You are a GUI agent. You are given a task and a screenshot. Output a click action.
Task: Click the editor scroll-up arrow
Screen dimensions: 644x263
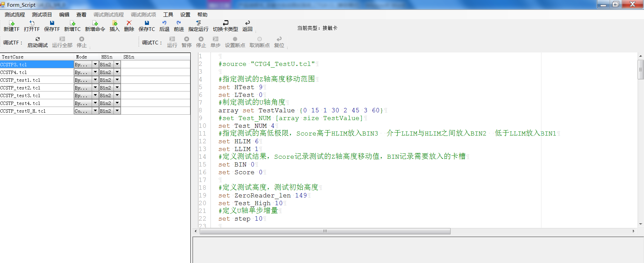(641, 56)
